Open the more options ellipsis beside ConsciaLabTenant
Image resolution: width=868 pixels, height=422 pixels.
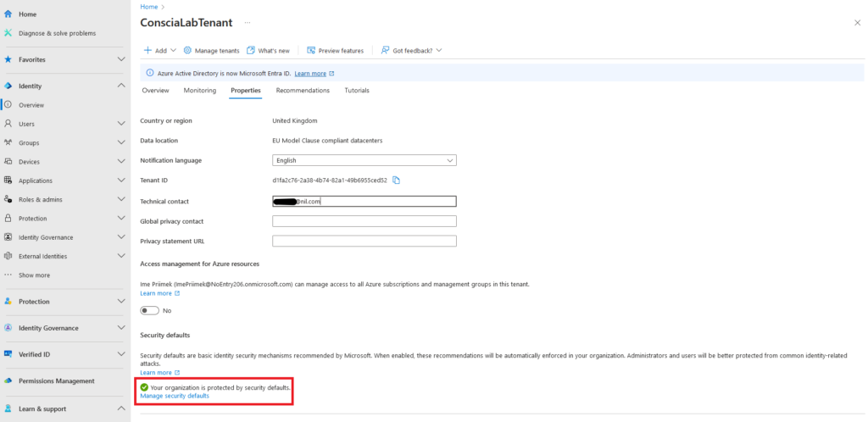pyautogui.click(x=248, y=23)
